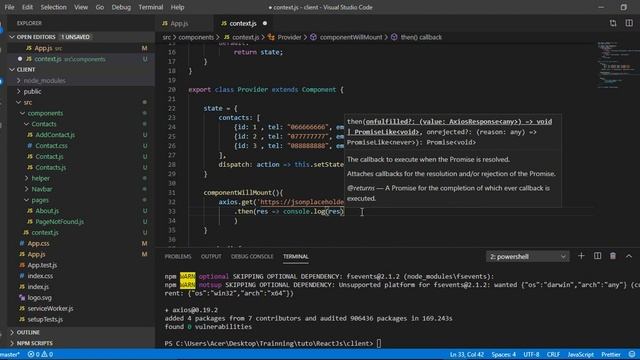Click the componentWillMount breadcrumb

351,37
